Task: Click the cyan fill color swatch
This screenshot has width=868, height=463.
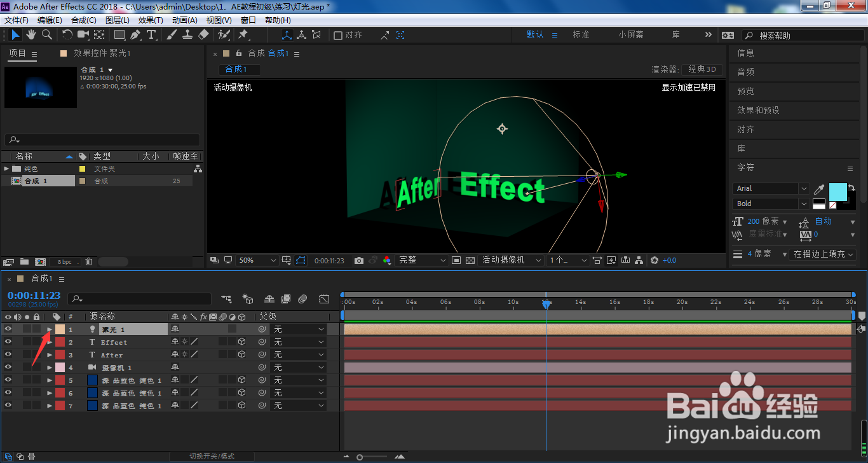Action: [x=838, y=191]
